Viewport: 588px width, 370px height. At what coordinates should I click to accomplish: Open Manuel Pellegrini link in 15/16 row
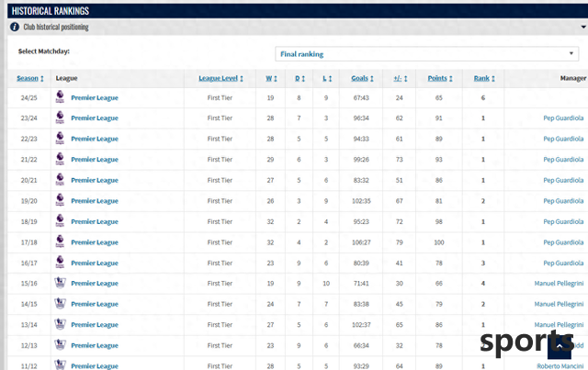click(559, 284)
